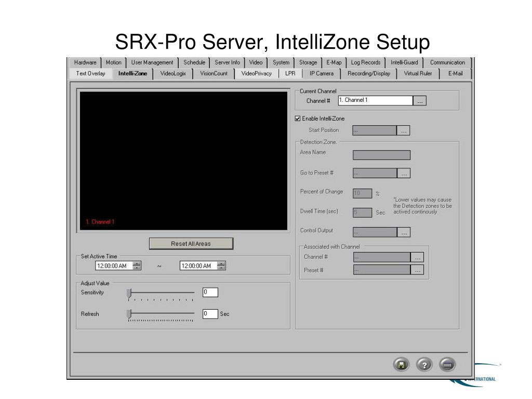Screen dimensions: 532x399
Task: Increase end active time with spinner
Action: tap(221, 263)
